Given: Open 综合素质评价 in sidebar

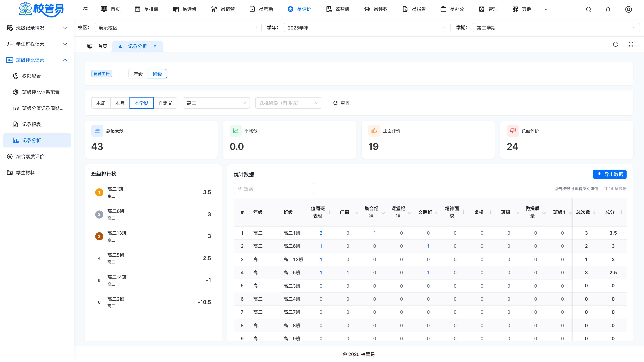Looking at the screenshot, I should (37, 157).
